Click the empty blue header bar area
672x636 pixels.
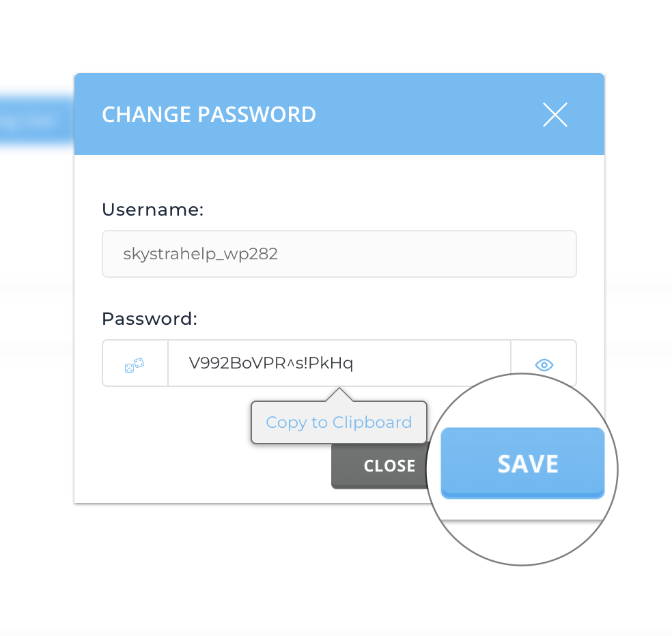tap(430, 115)
